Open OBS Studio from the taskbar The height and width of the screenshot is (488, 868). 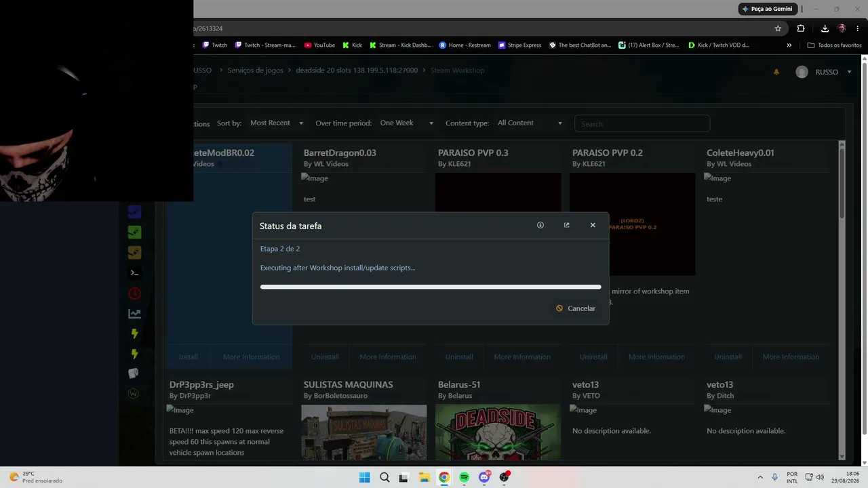pos(504,477)
